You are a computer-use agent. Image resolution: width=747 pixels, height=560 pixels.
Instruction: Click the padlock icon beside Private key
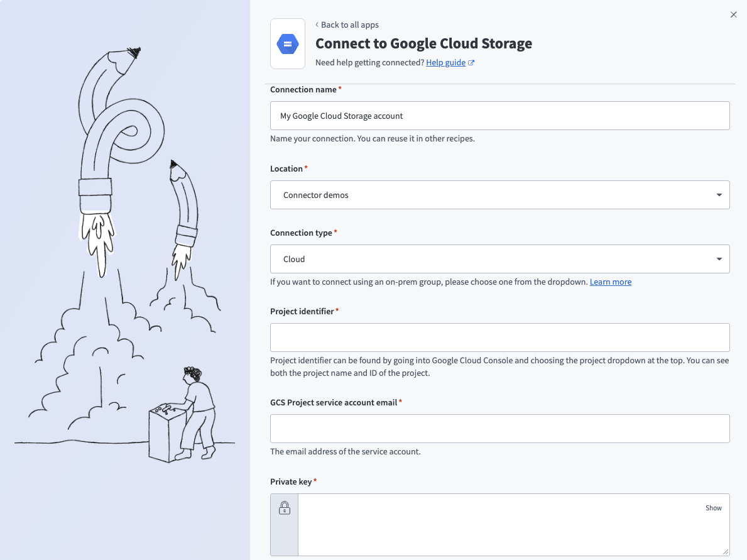[x=284, y=508]
